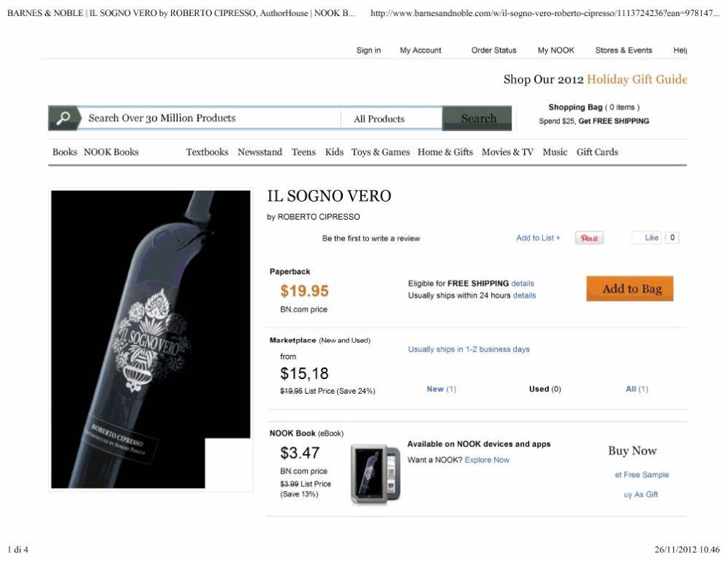Click the magnifying glass search icon
The image size is (728, 561).
[x=64, y=118]
